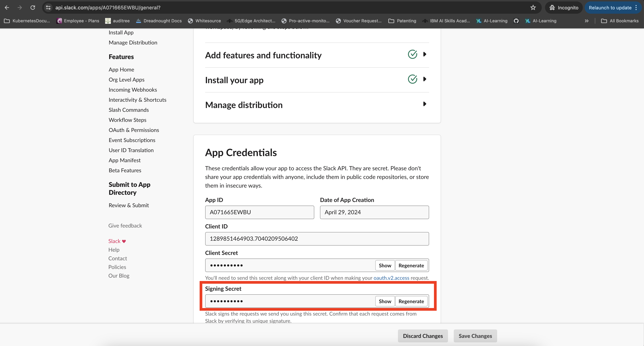Reload the page with the refresh icon

pyautogui.click(x=33, y=8)
